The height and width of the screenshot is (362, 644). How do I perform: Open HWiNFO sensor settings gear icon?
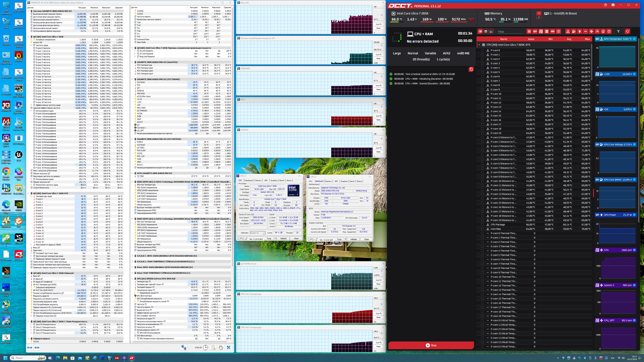(x=221, y=347)
